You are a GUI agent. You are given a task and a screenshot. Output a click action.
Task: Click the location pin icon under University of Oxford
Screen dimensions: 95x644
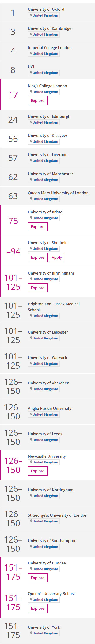point(31,15)
